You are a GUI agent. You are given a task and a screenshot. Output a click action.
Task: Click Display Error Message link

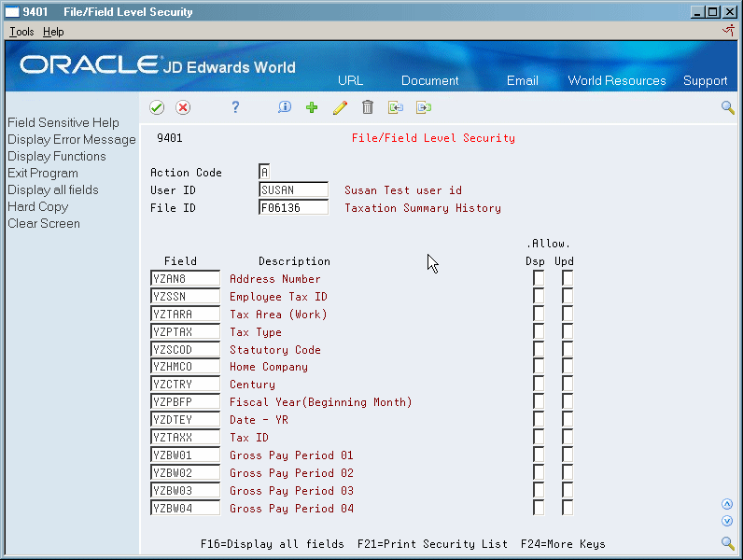[72, 140]
